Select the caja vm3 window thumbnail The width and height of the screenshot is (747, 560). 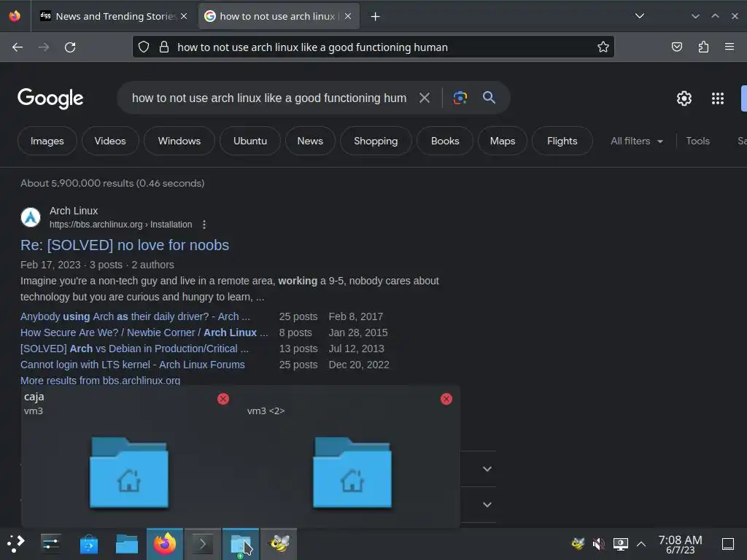129,472
